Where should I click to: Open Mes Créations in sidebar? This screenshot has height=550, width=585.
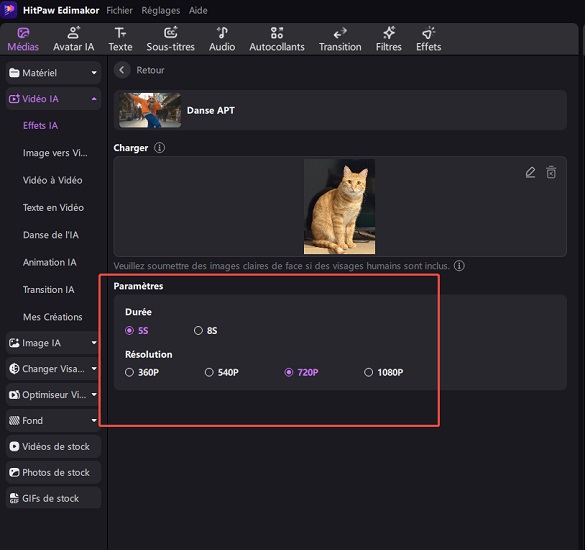[53, 317]
